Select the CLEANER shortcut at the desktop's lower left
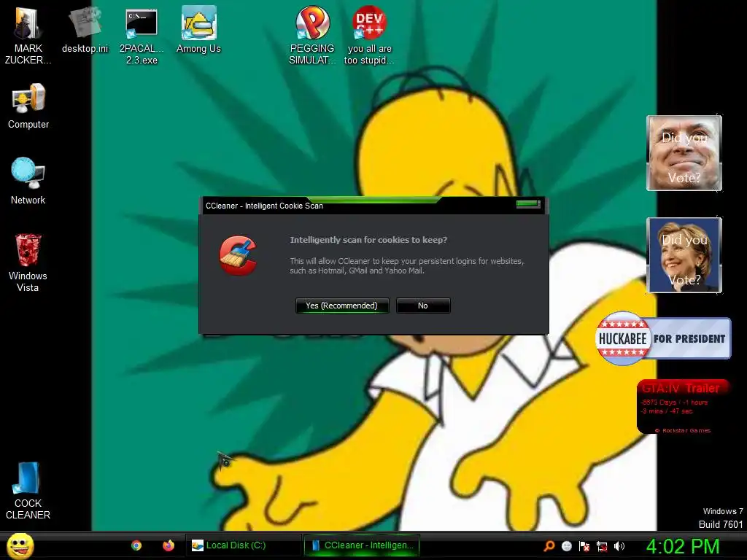This screenshot has width=747, height=560. click(x=28, y=491)
